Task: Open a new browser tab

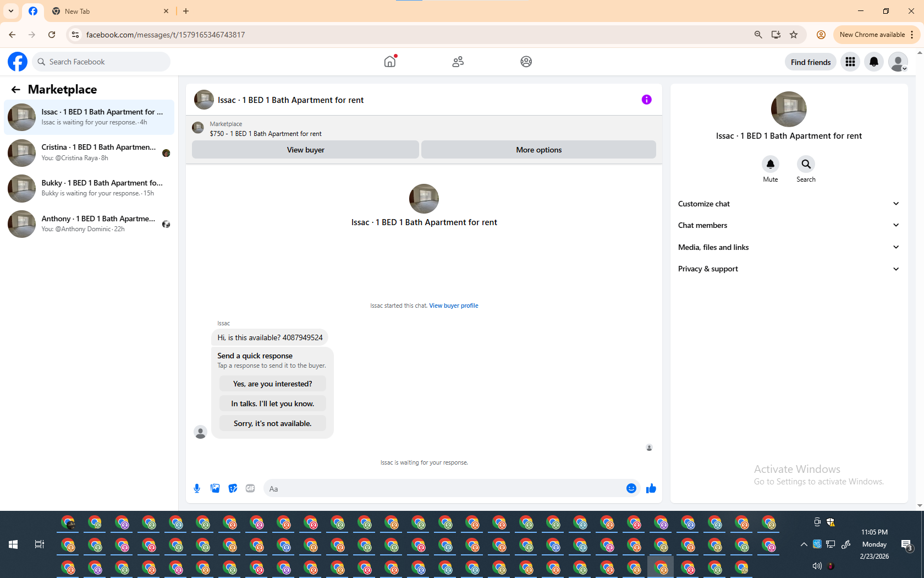Action: coord(186,11)
